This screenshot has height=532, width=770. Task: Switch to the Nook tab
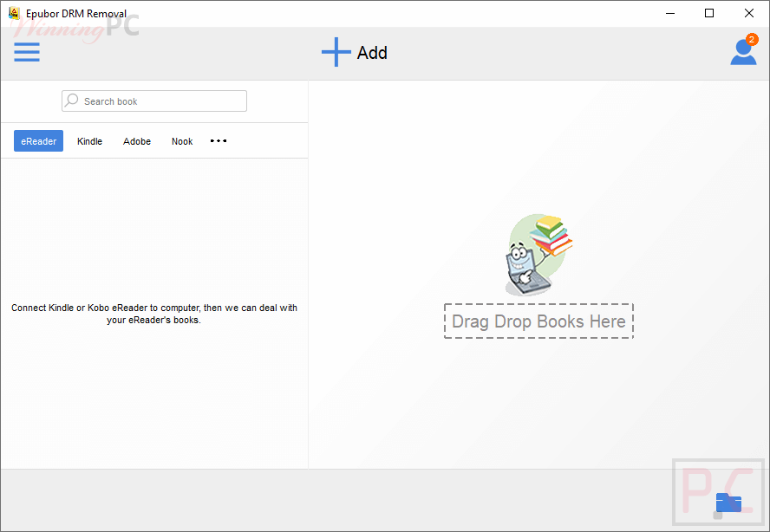pos(182,141)
